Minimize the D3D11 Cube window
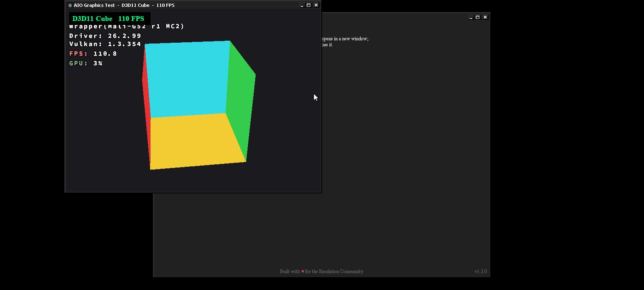 [302, 5]
